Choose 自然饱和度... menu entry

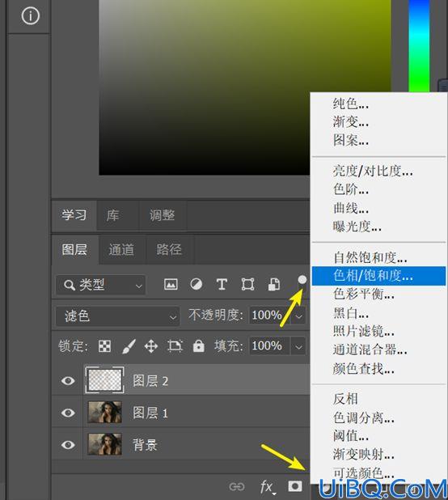(378, 257)
